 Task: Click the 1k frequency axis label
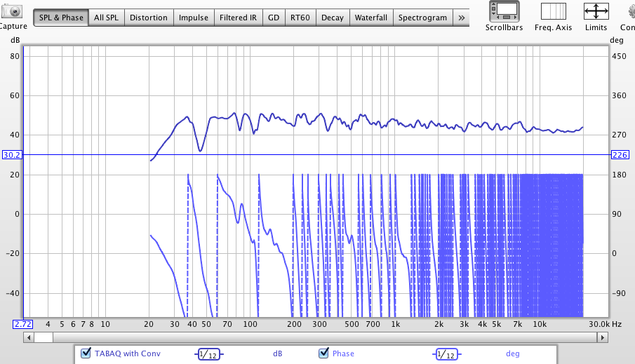[396, 324]
